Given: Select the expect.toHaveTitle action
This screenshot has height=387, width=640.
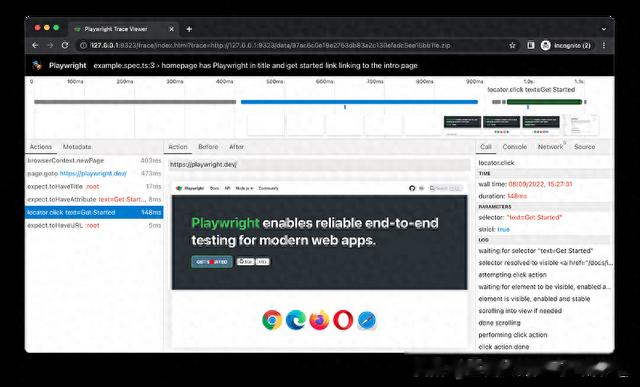Looking at the screenshot, I should pyautogui.click(x=94, y=187).
